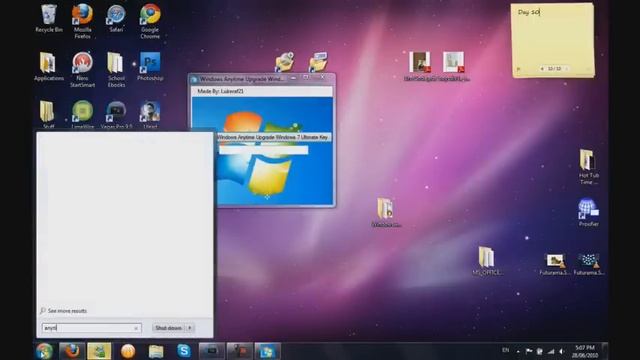
Task: Click the key text box in Anytime Upgrade window
Action: (263, 150)
